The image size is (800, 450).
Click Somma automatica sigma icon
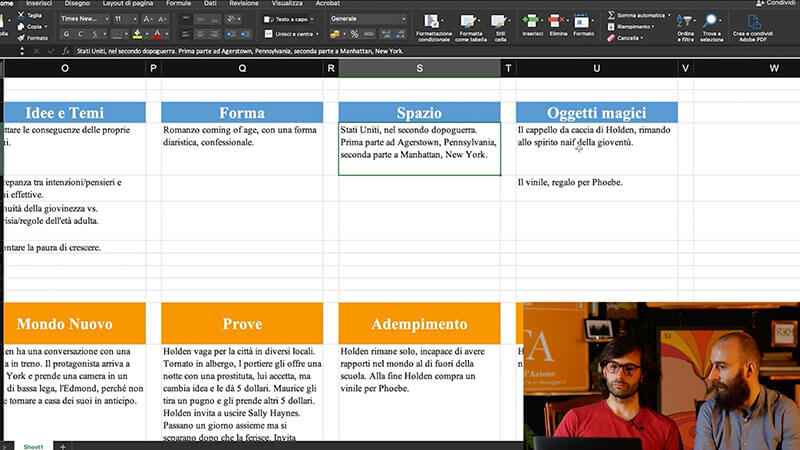(611, 15)
